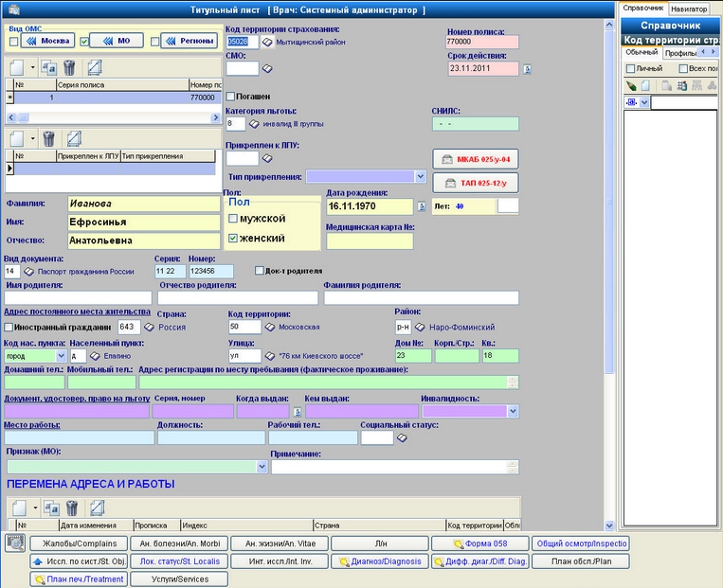Select the мужской gender checkbox
The image size is (723, 588).
tap(233, 219)
